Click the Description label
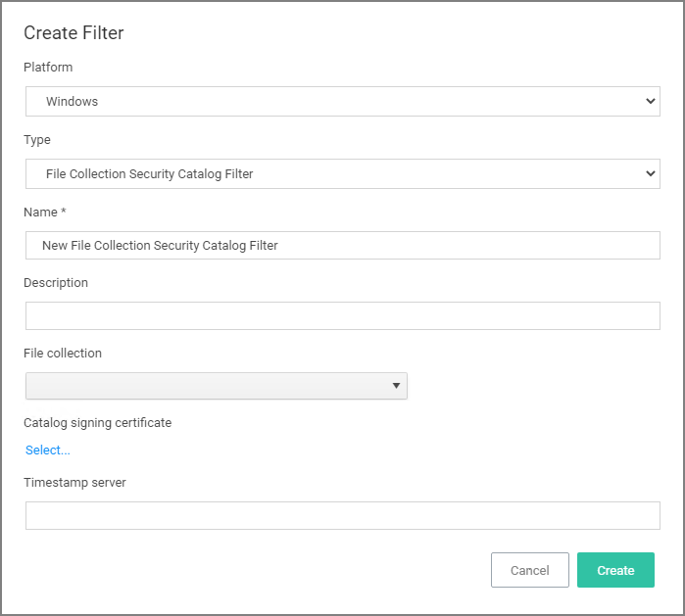The image size is (685, 616). tap(56, 282)
